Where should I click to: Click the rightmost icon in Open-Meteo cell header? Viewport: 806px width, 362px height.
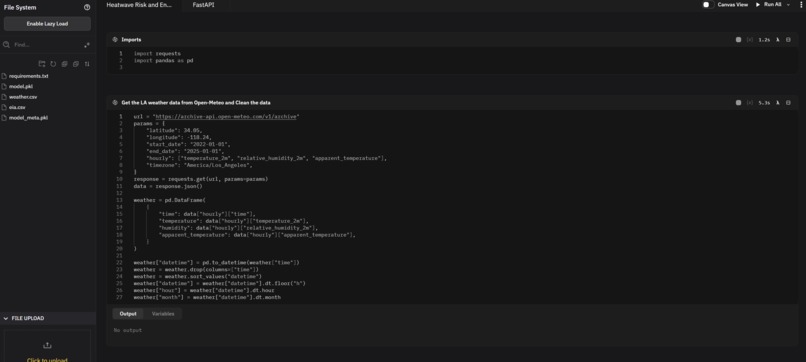[x=789, y=103]
